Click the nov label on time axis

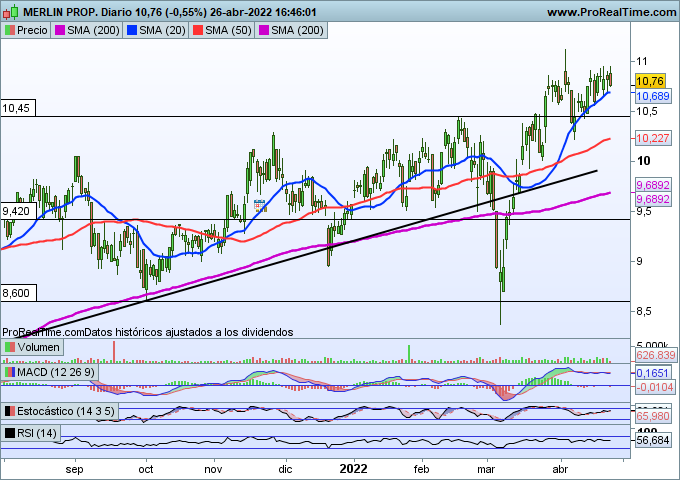point(213,469)
